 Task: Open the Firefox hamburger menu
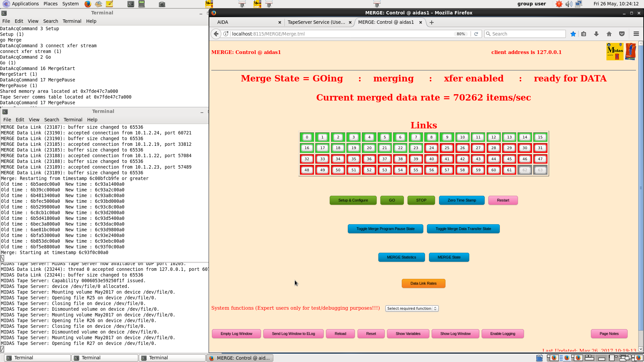tap(636, 34)
